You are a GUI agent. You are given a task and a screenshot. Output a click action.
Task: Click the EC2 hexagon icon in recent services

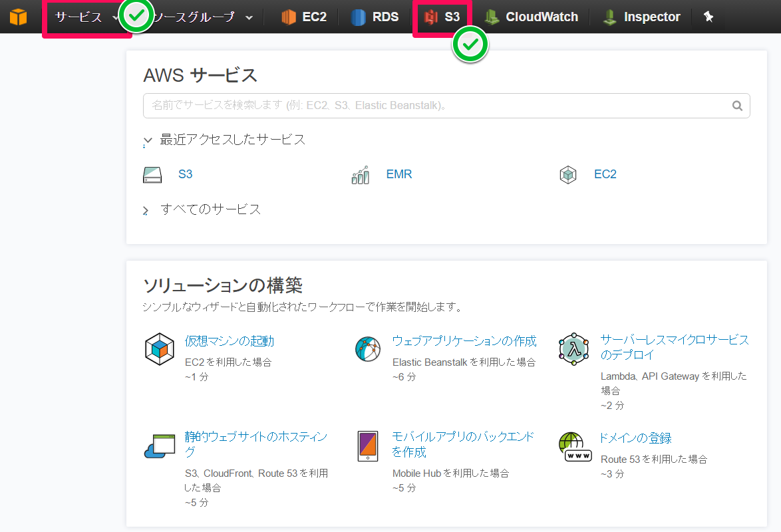click(x=568, y=175)
